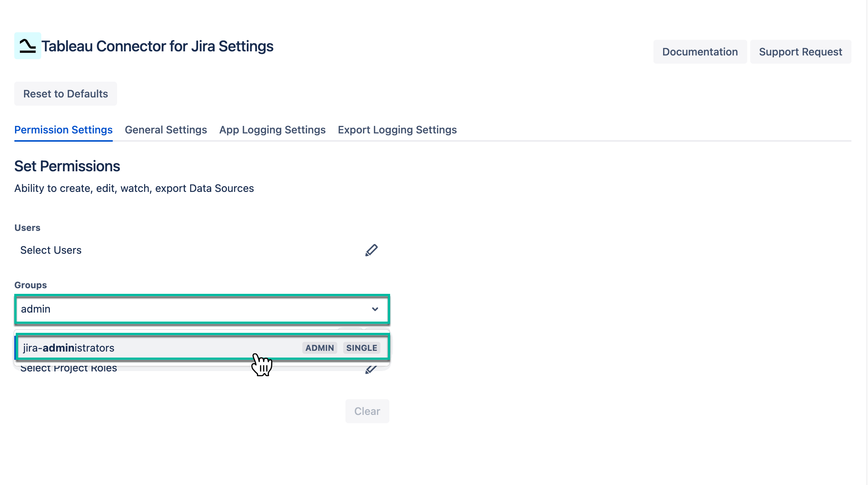Open the Documentation page

(700, 51)
